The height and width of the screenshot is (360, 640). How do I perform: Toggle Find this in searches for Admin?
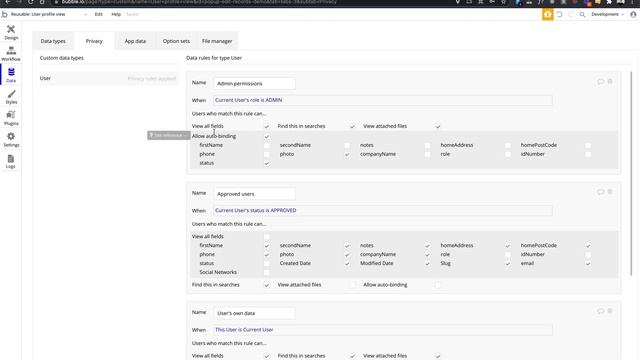pos(352,126)
